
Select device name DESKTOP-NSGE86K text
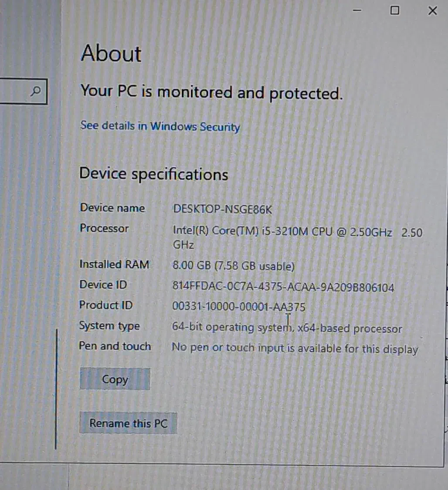click(223, 209)
